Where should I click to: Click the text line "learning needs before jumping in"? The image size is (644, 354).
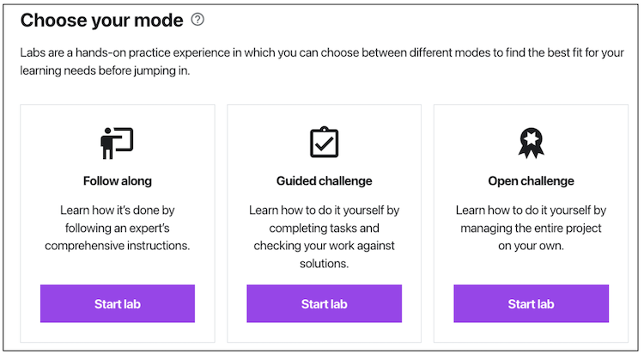click(105, 71)
